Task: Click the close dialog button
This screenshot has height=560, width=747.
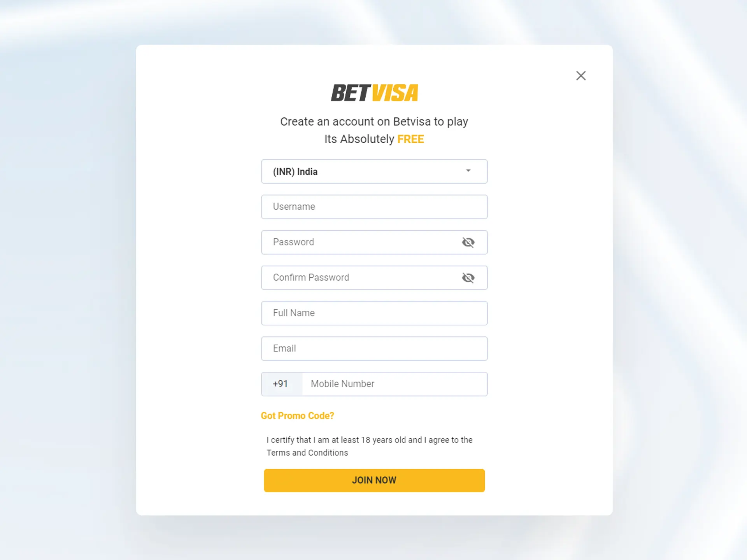Action: [x=582, y=75]
